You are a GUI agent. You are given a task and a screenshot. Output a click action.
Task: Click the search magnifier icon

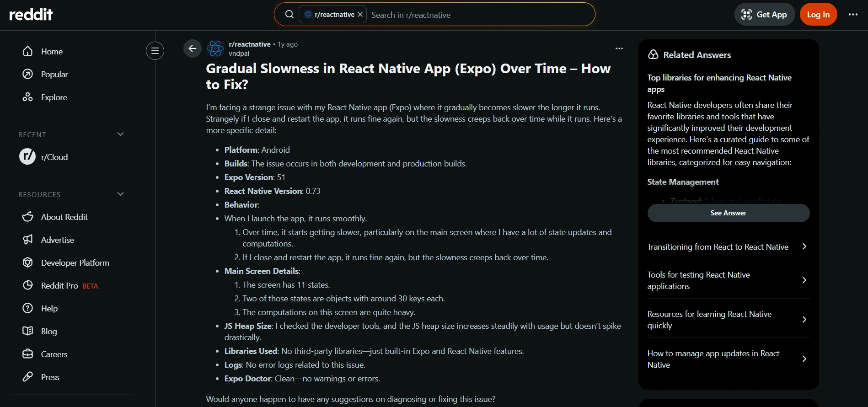tap(289, 15)
